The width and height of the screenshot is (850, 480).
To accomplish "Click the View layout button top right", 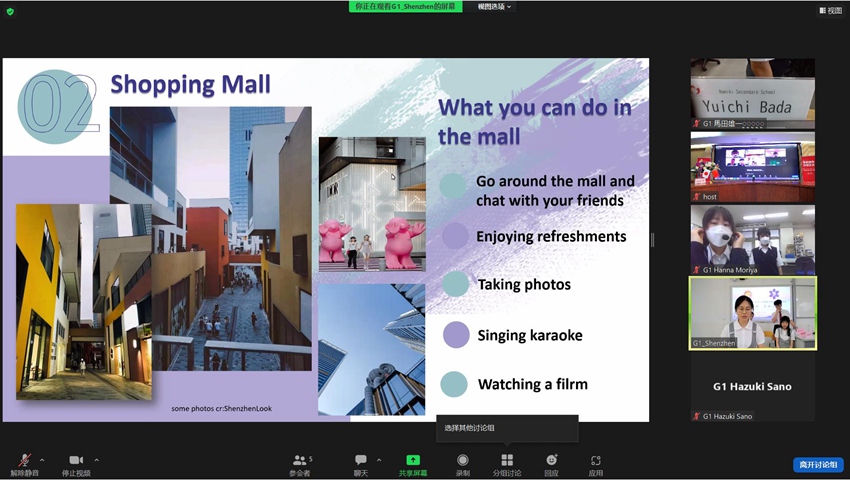I will [830, 10].
